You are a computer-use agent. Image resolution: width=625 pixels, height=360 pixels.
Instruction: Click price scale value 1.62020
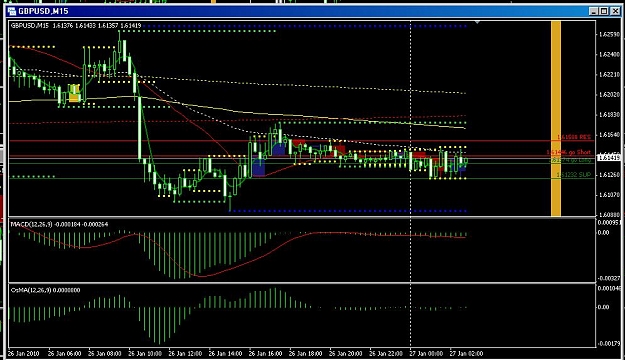click(x=609, y=95)
